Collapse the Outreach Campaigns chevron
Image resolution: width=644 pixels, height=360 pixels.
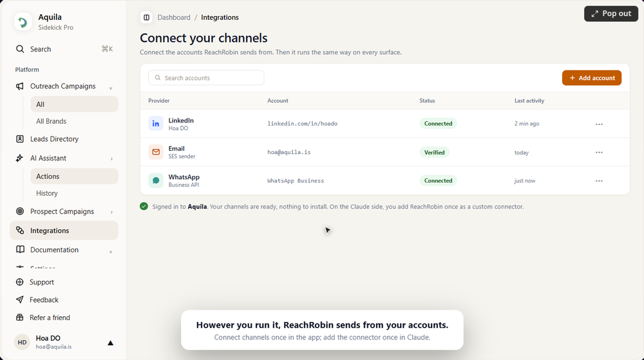111,88
